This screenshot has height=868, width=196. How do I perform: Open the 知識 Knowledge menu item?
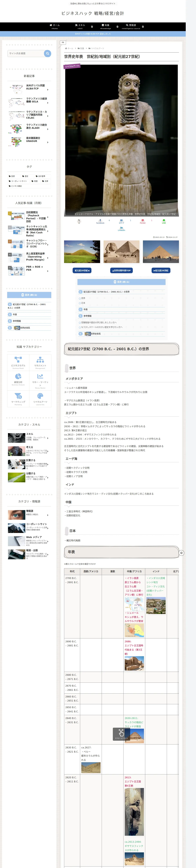[x=106, y=26]
